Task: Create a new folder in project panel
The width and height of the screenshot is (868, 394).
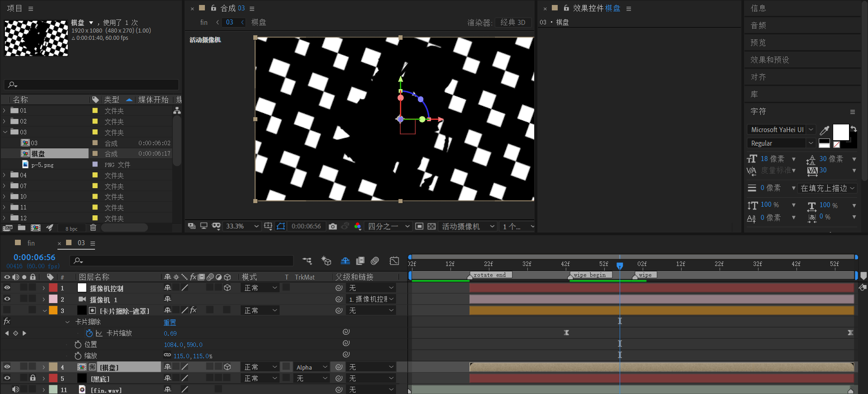Action: 21,228
